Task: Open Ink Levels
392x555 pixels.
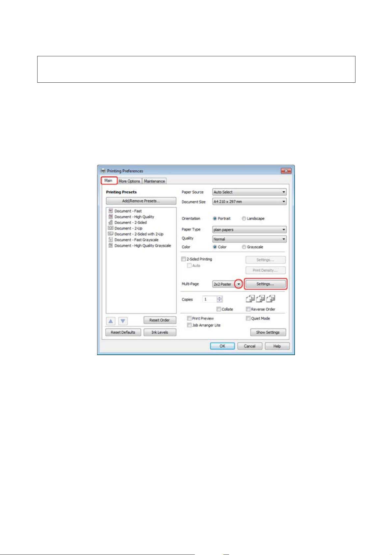Action: coord(160,332)
